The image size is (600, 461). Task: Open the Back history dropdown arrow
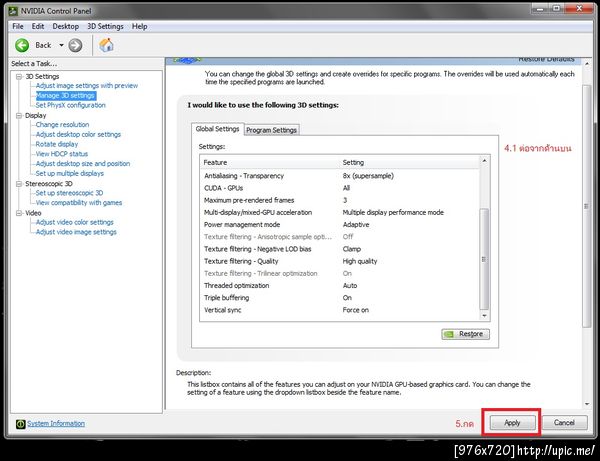click(x=61, y=45)
